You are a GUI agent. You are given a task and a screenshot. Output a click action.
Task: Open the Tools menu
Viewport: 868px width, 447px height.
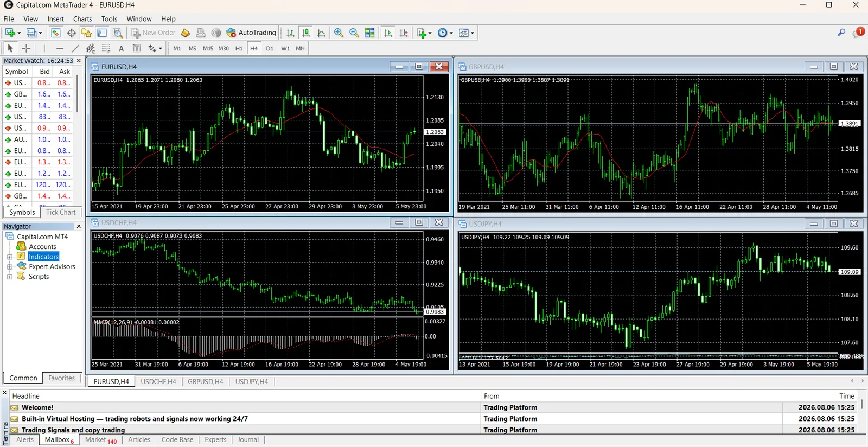tap(109, 19)
